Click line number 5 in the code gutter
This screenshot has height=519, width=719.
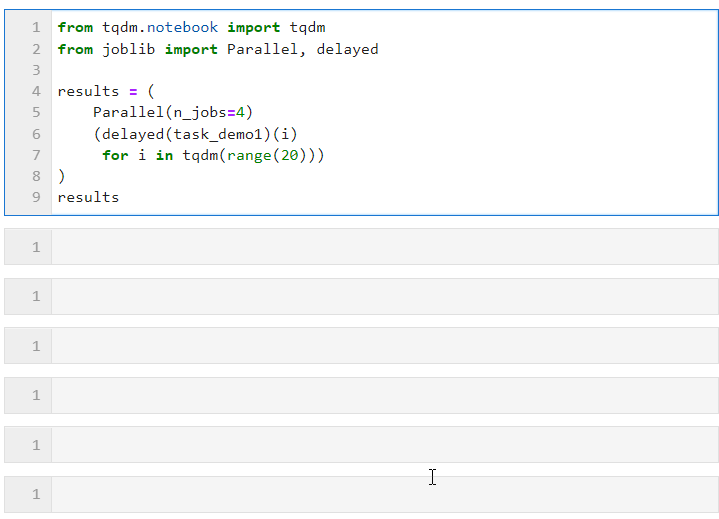click(x=36, y=112)
